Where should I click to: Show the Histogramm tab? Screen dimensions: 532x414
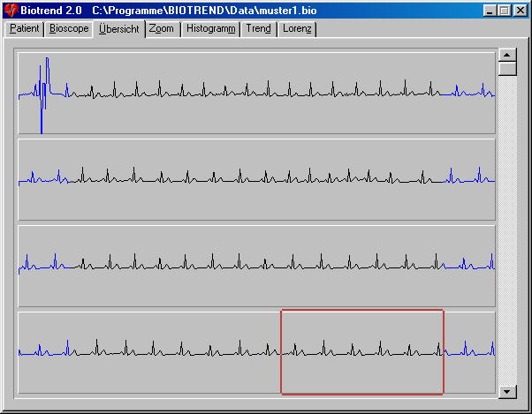point(210,29)
